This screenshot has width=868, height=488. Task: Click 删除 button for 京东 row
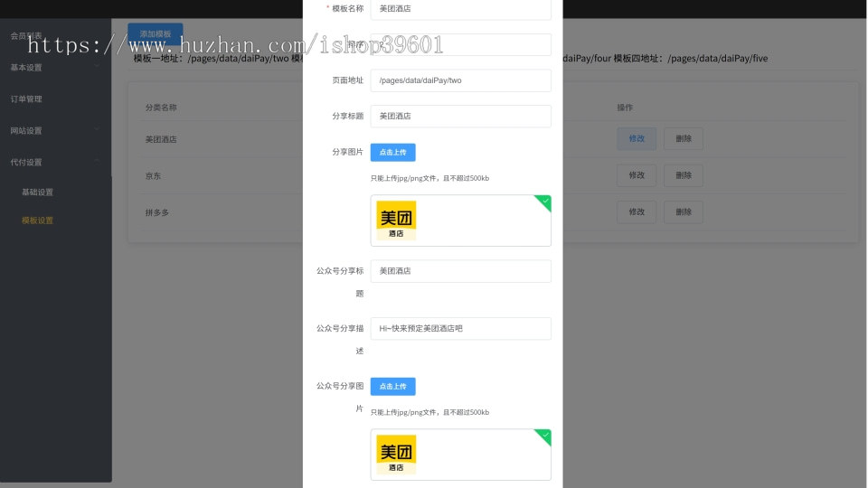684,174
